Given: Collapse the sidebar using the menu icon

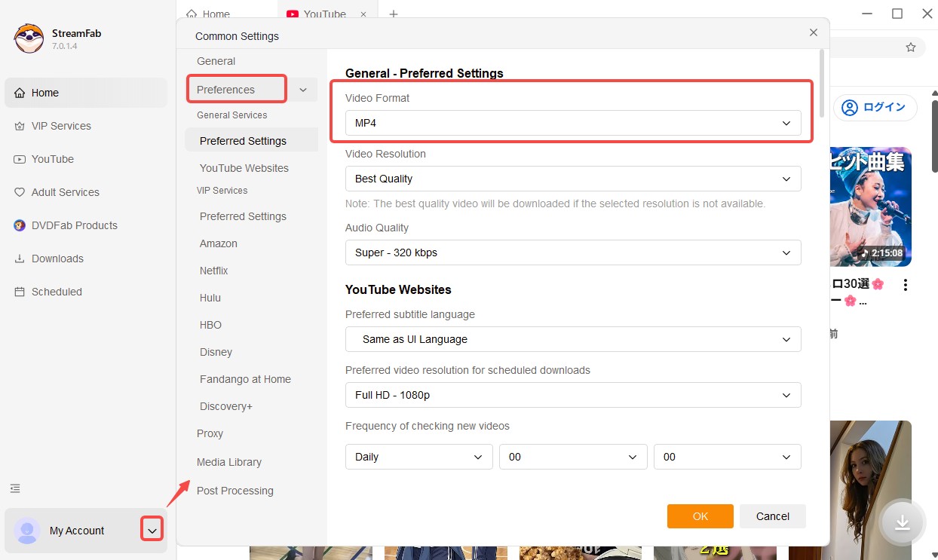Looking at the screenshot, I should 15,488.
